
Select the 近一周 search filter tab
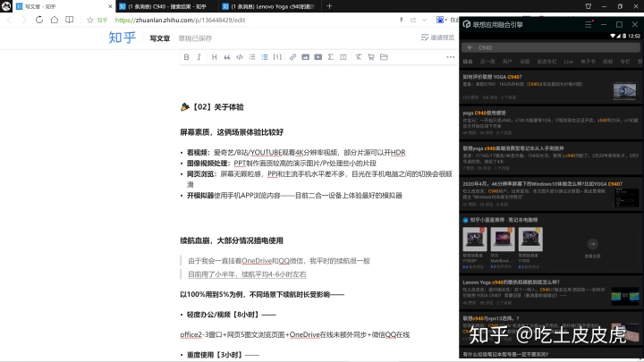point(487,62)
